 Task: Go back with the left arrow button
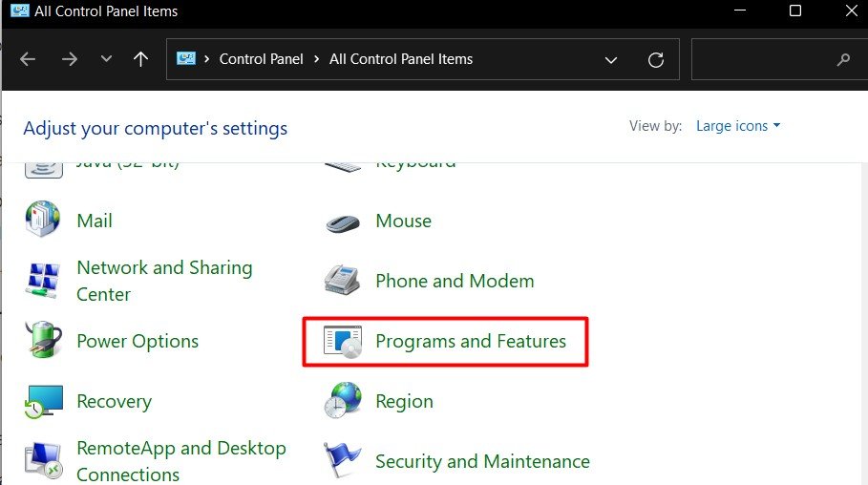[x=28, y=59]
